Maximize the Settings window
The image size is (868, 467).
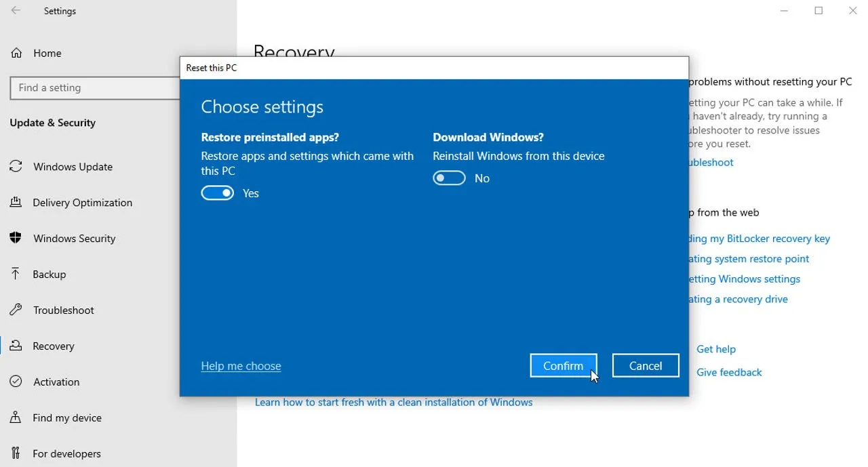click(818, 11)
